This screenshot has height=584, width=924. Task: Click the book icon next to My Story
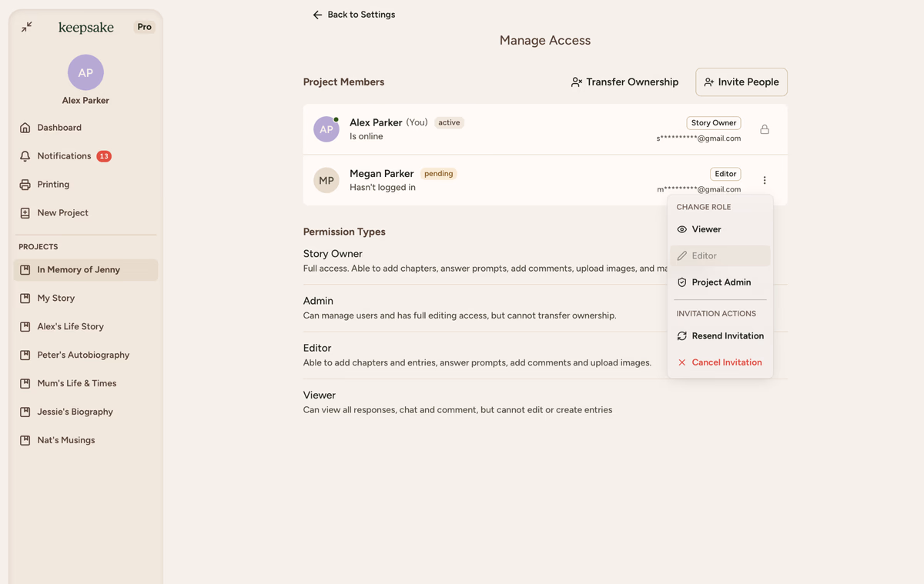tap(25, 299)
